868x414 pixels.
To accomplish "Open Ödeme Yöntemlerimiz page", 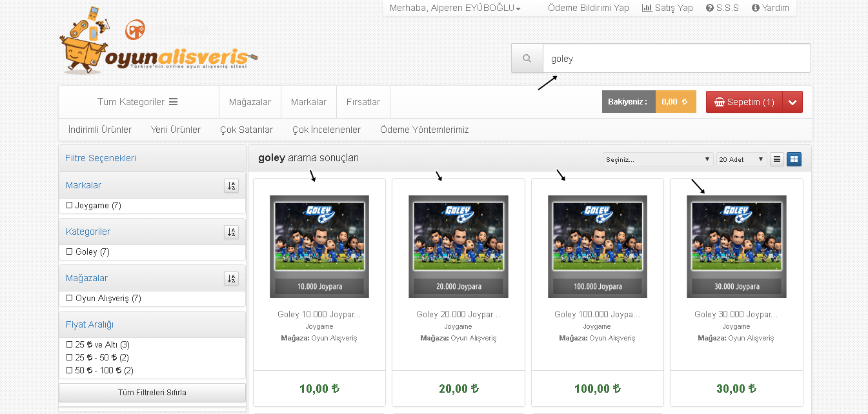I will (x=425, y=130).
